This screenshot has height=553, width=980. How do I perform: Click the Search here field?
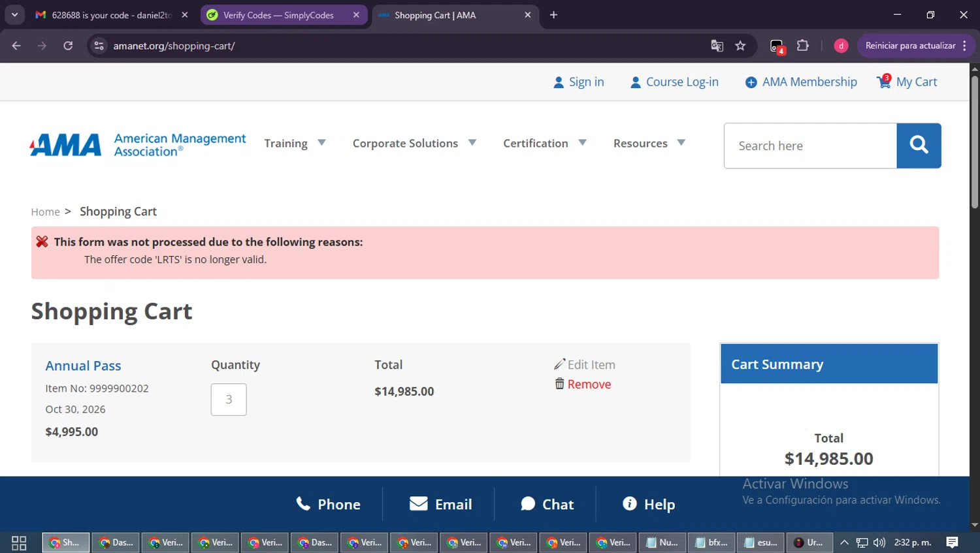click(x=810, y=146)
